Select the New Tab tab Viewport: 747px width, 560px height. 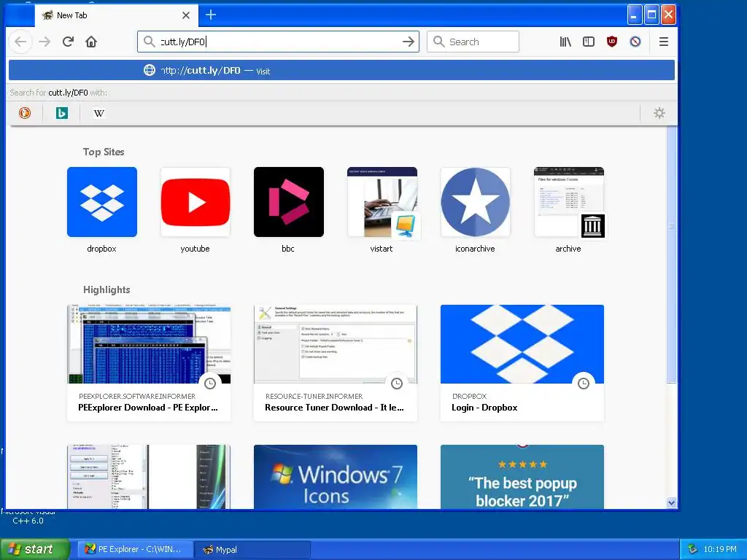(x=116, y=15)
